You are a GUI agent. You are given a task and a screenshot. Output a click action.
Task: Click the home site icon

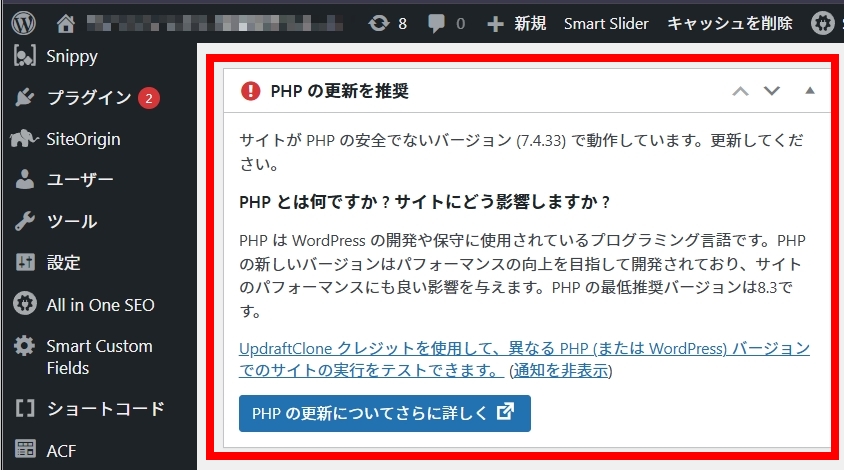click(66, 23)
